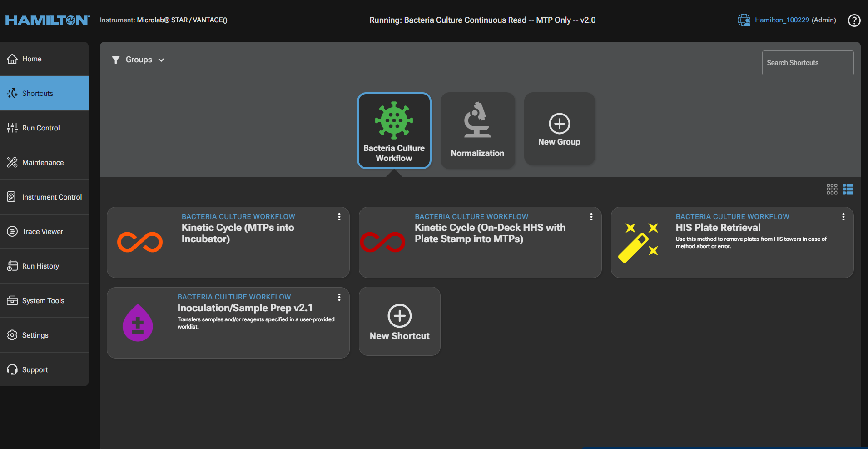The height and width of the screenshot is (449, 868).
Task: Click the New Group plus icon
Action: 559,123
